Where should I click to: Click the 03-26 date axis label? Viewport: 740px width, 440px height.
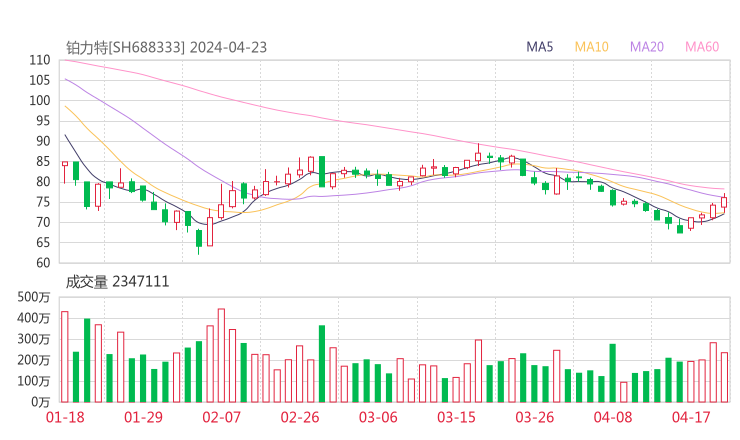(x=534, y=417)
